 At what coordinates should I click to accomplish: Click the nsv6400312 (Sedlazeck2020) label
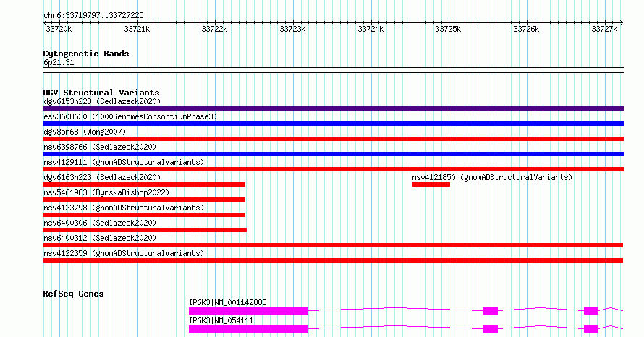click(x=100, y=238)
